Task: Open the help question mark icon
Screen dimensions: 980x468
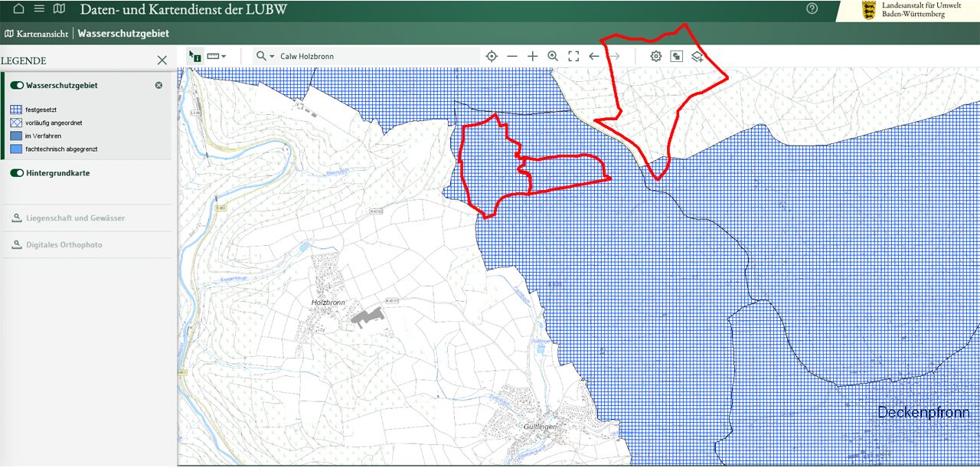Action: pos(812,8)
